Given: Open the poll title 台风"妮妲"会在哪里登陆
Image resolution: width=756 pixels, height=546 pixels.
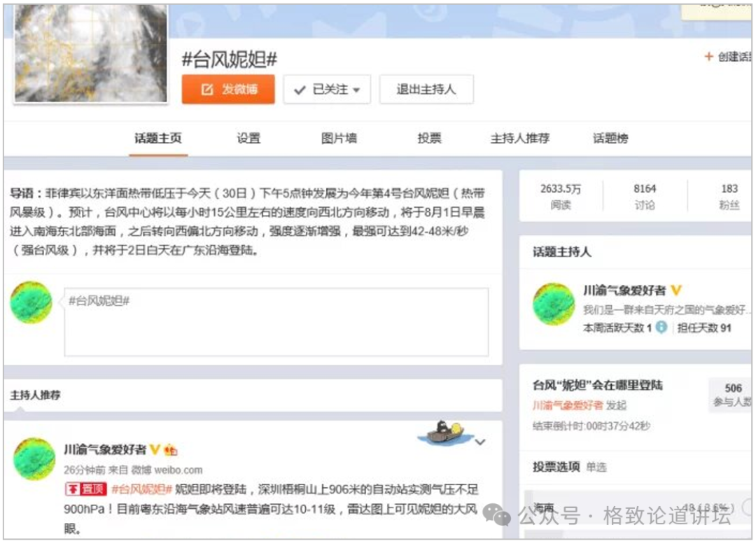Looking at the screenshot, I should tap(597, 386).
